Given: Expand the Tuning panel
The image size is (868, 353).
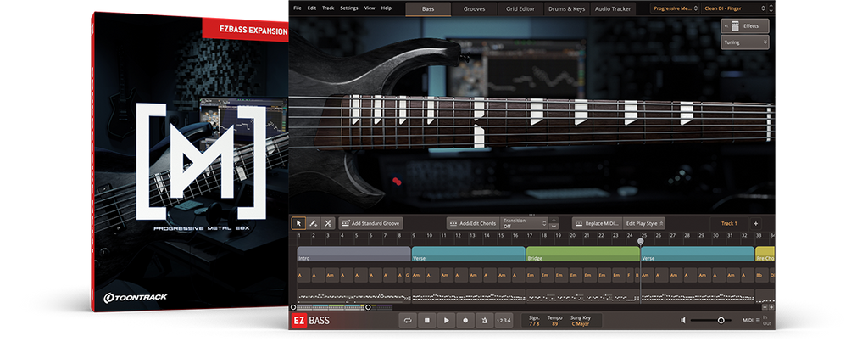Looking at the screenshot, I should click(744, 42).
